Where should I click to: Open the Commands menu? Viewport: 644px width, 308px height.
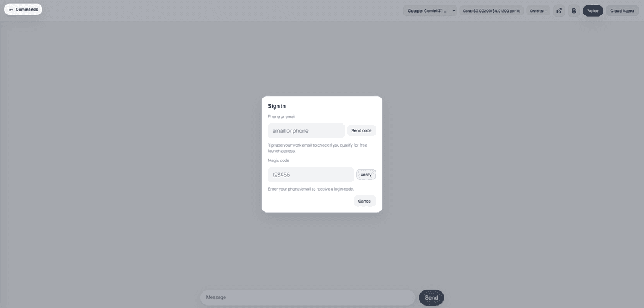[23, 10]
